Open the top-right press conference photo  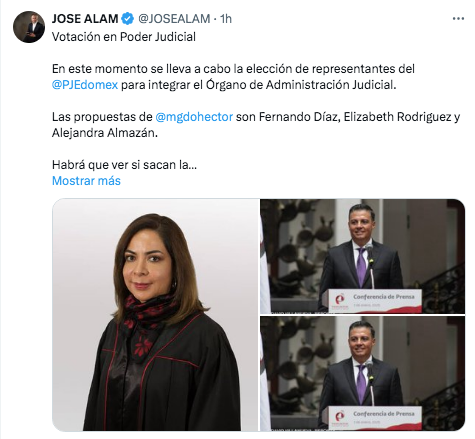362,256
